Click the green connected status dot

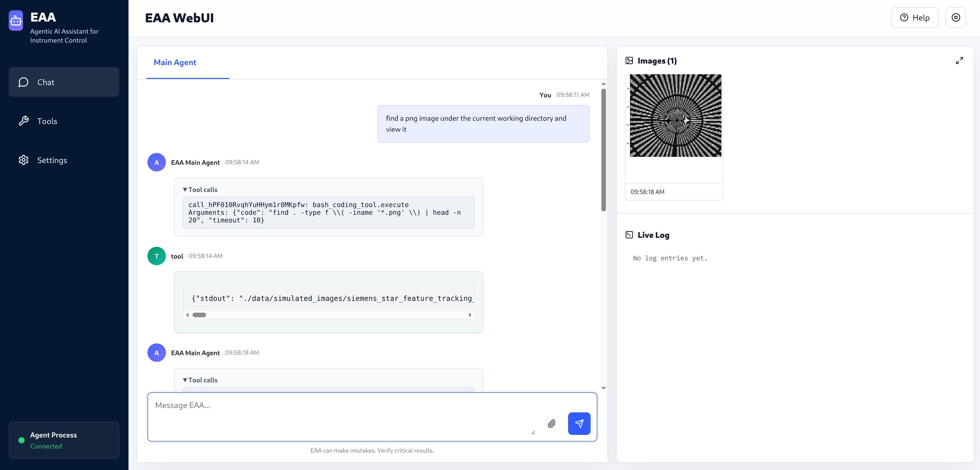pyautogui.click(x=22, y=440)
